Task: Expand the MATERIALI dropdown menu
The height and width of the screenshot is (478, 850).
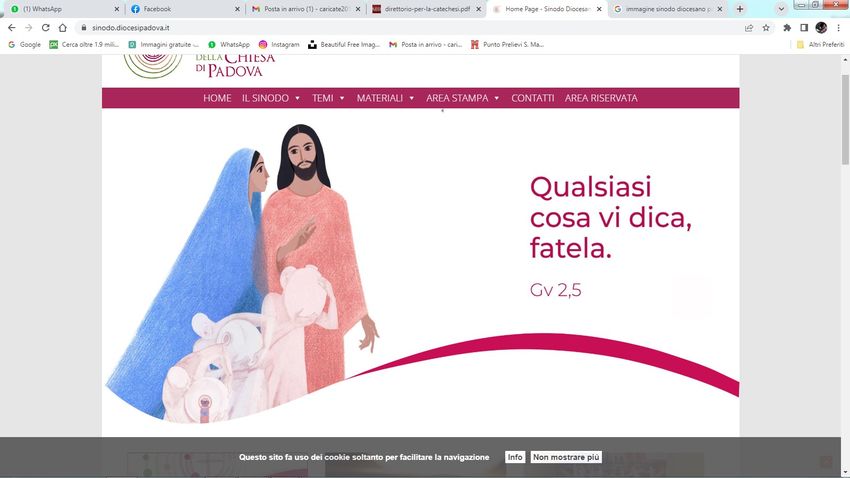Action: pyautogui.click(x=385, y=98)
